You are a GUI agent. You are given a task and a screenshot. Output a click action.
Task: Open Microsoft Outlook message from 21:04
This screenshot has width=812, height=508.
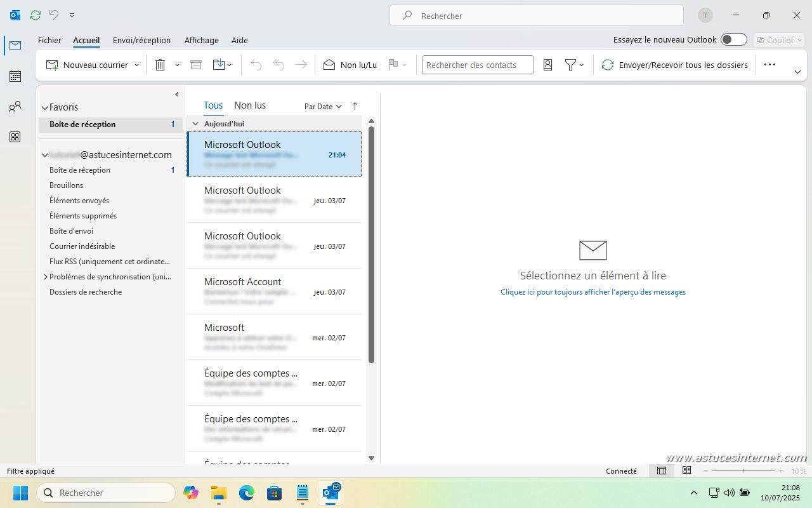274,154
